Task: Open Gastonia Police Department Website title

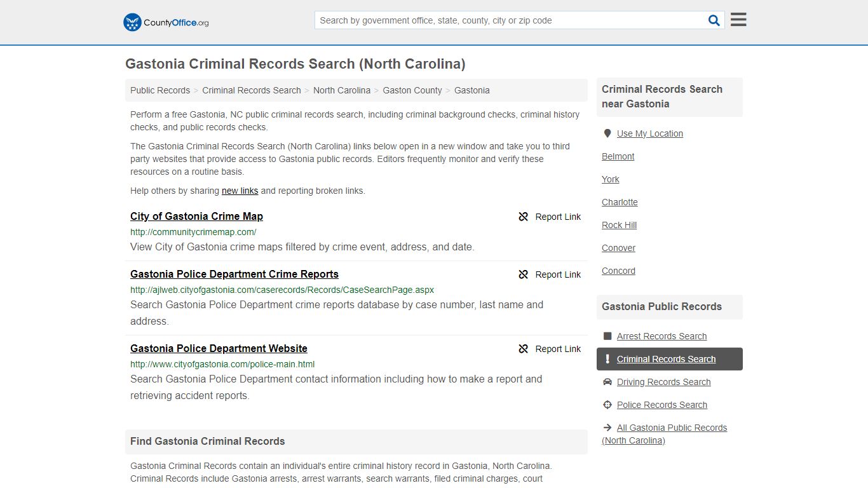Action: pyautogui.click(x=219, y=348)
